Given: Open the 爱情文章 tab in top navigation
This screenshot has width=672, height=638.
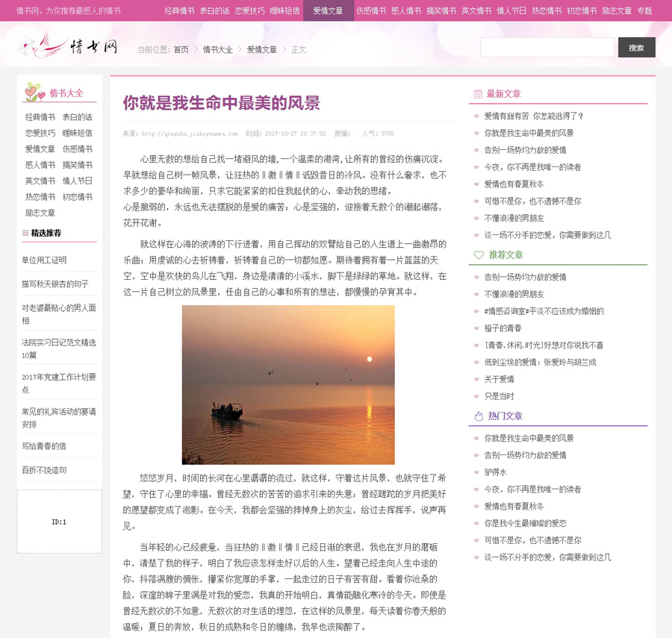Looking at the screenshot, I should pos(328,10).
